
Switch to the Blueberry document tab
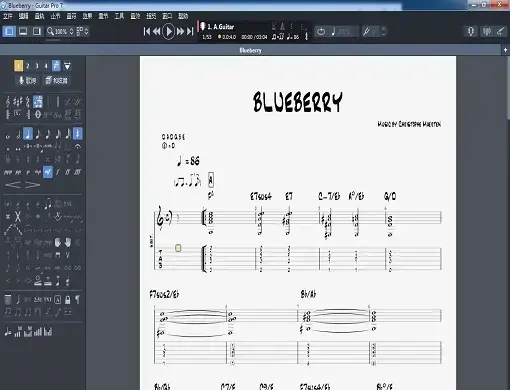pyautogui.click(x=250, y=50)
